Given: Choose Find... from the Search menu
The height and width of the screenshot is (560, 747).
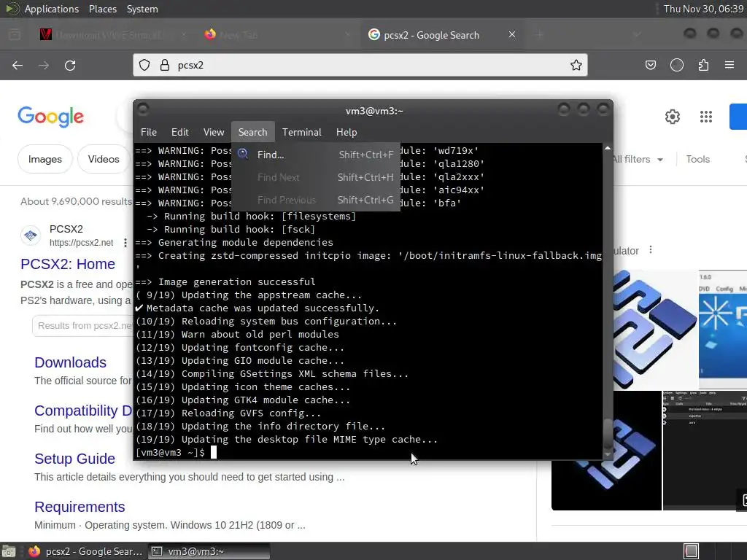Looking at the screenshot, I should [315, 155].
